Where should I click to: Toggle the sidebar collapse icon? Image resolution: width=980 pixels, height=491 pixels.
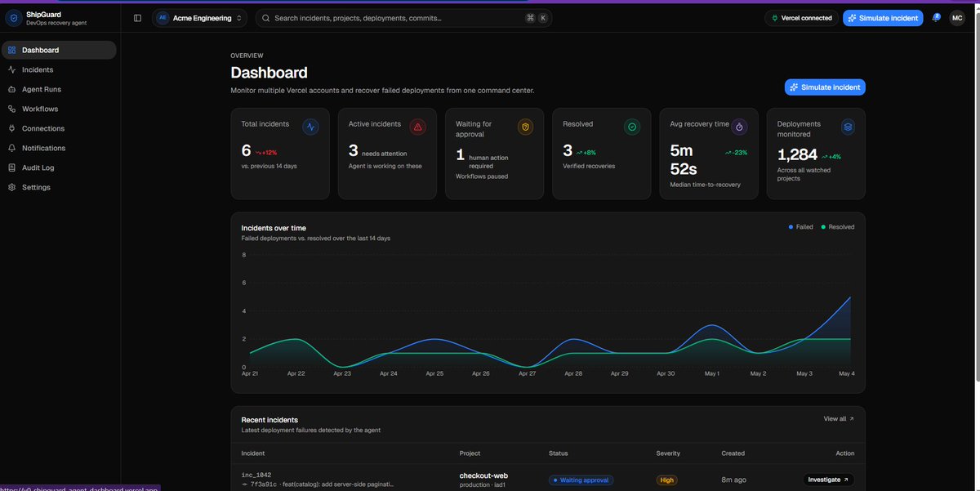[137, 18]
